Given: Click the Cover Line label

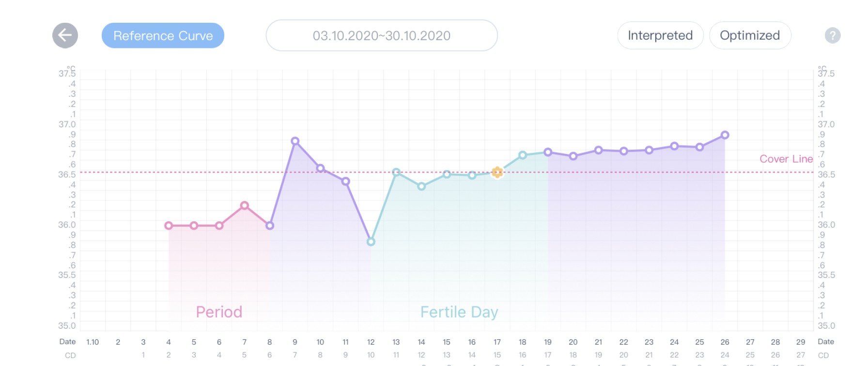Looking at the screenshot, I should [x=786, y=159].
